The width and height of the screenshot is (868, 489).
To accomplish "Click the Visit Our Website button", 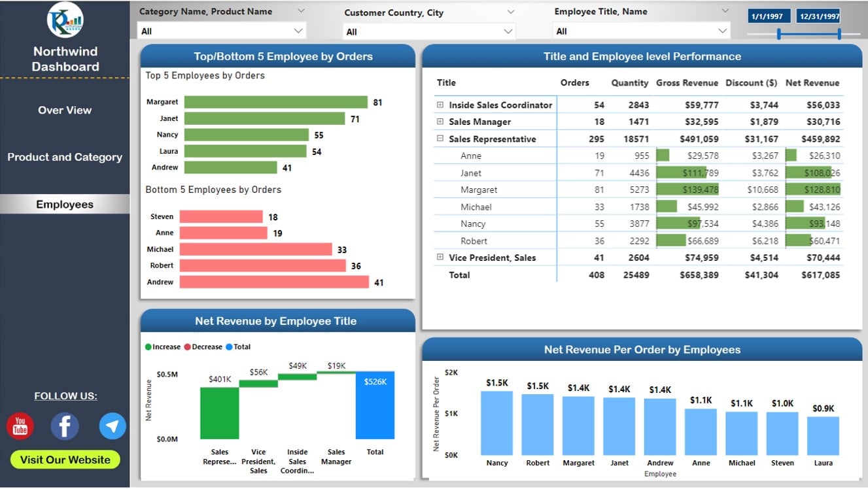I will pos(65,460).
